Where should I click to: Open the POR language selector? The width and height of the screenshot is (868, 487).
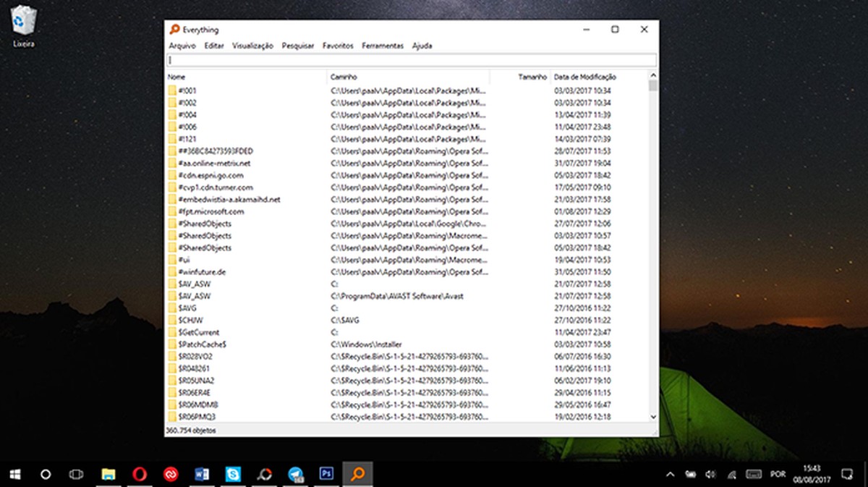[778, 475]
